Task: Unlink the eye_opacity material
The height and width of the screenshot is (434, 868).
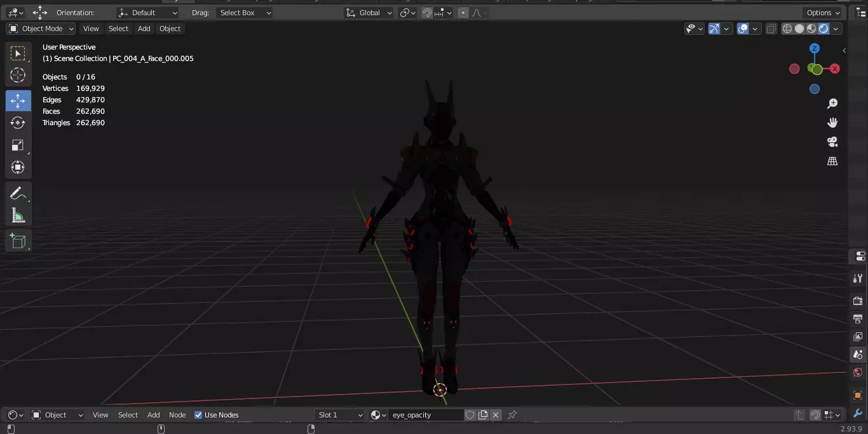Action: (496, 415)
